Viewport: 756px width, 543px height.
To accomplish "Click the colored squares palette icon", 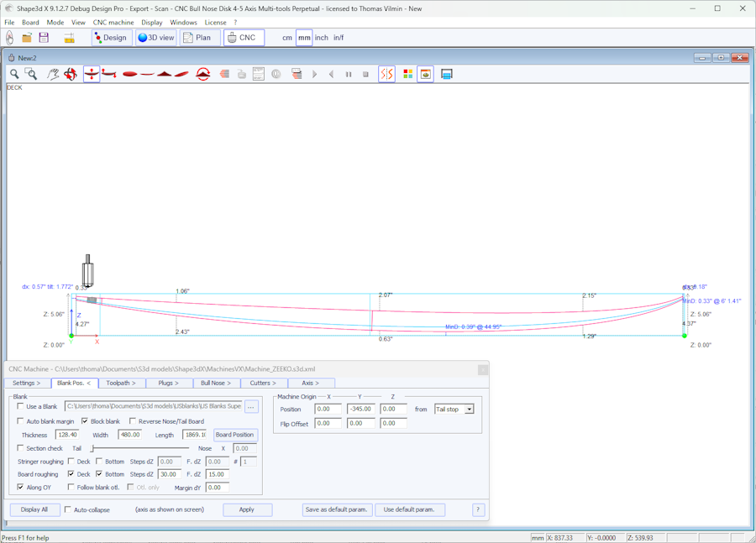I will tap(408, 74).
